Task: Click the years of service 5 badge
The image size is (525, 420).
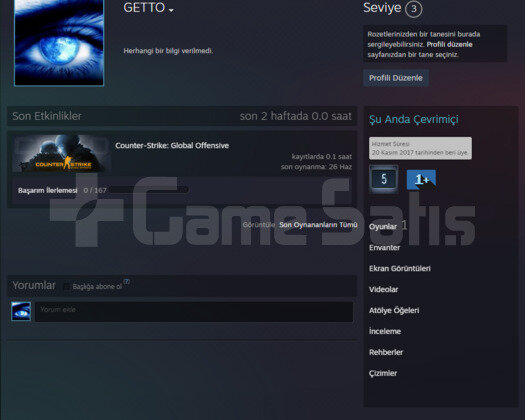Action: tap(384, 179)
